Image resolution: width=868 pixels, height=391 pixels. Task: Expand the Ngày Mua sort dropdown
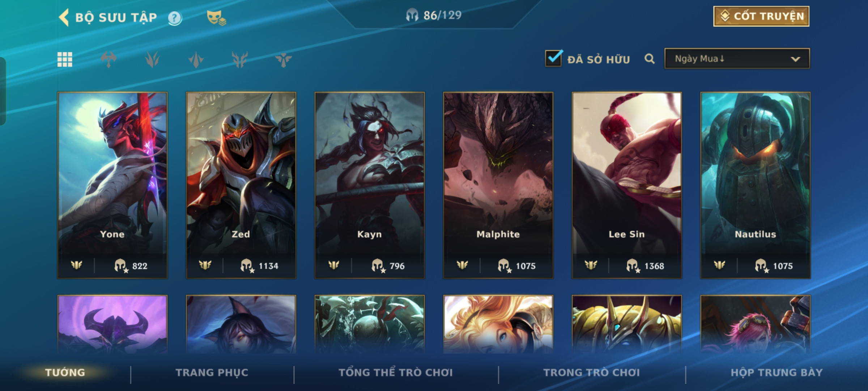coord(737,59)
